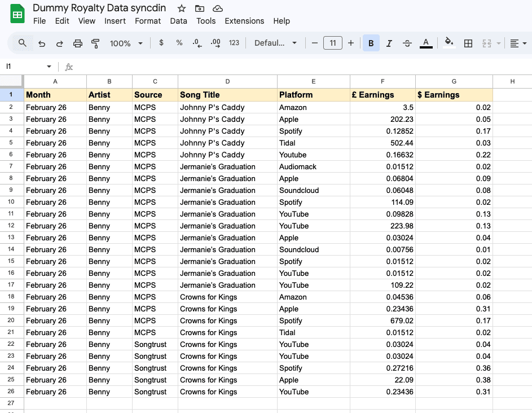Select the Song Title header cell
532x413 pixels.
[x=228, y=95]
